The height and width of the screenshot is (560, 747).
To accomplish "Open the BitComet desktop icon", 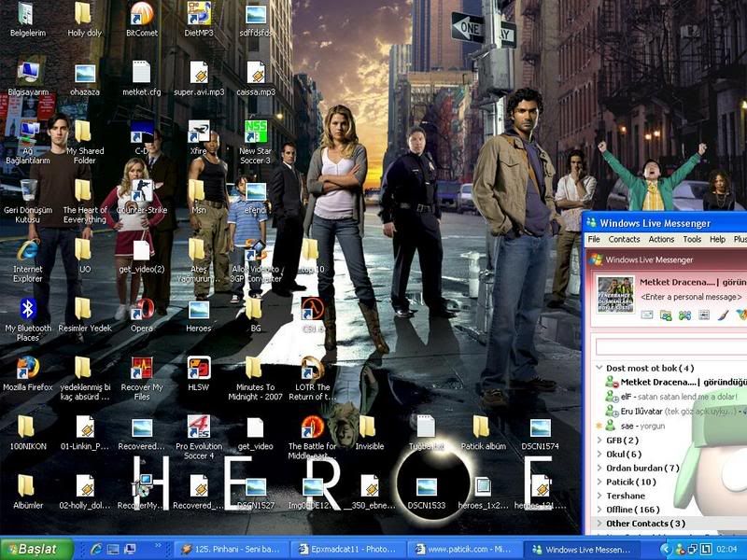I will click(x=141, y=14).
